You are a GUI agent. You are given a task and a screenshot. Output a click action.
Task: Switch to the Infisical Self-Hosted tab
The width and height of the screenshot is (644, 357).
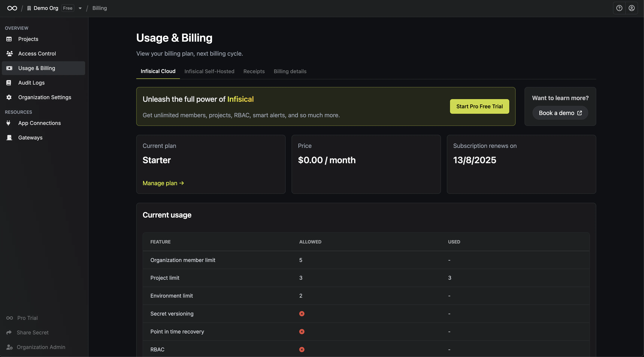pos(209,71)
